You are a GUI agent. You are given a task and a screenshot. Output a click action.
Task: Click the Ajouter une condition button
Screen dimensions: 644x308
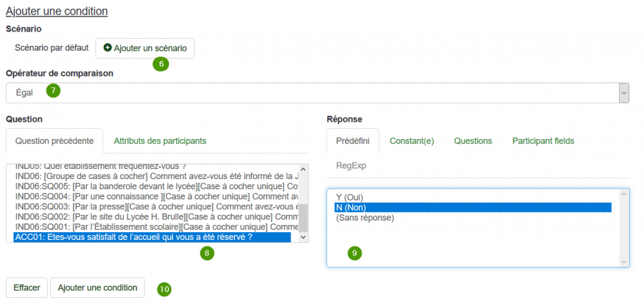click(x=97, y=287)
